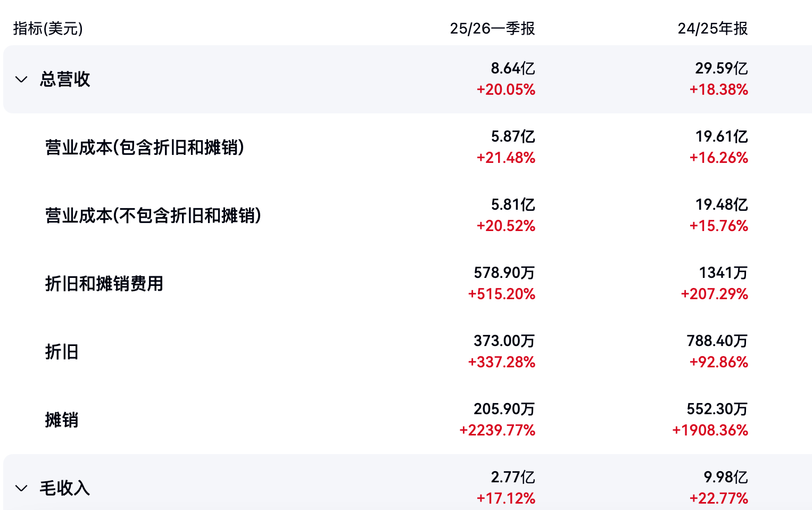Click the +2239.77% amortization growth figure
This screenshot has width=812, height=510.
click(x=497, y=430)
